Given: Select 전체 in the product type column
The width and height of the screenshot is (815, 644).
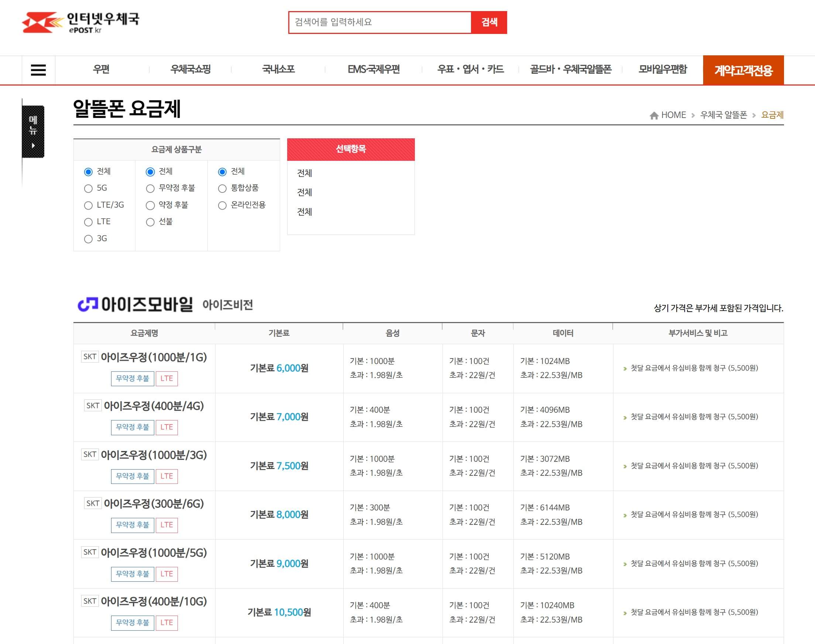Looking at the screenshot, I should point(222,172).
